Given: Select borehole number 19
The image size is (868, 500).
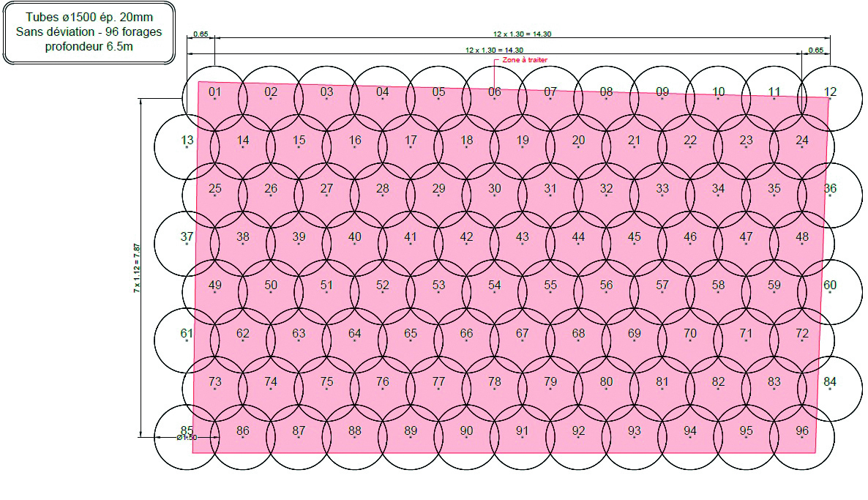Looking at the screenshot, I should click(523, 140).
